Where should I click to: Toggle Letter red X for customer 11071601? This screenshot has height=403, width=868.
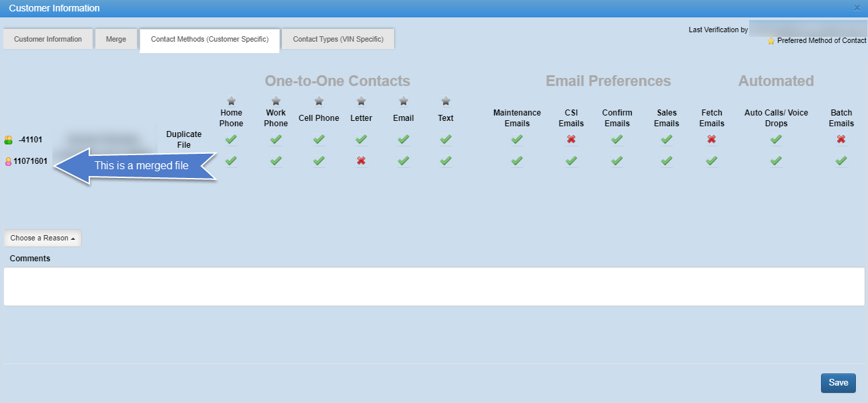[361, 161]
